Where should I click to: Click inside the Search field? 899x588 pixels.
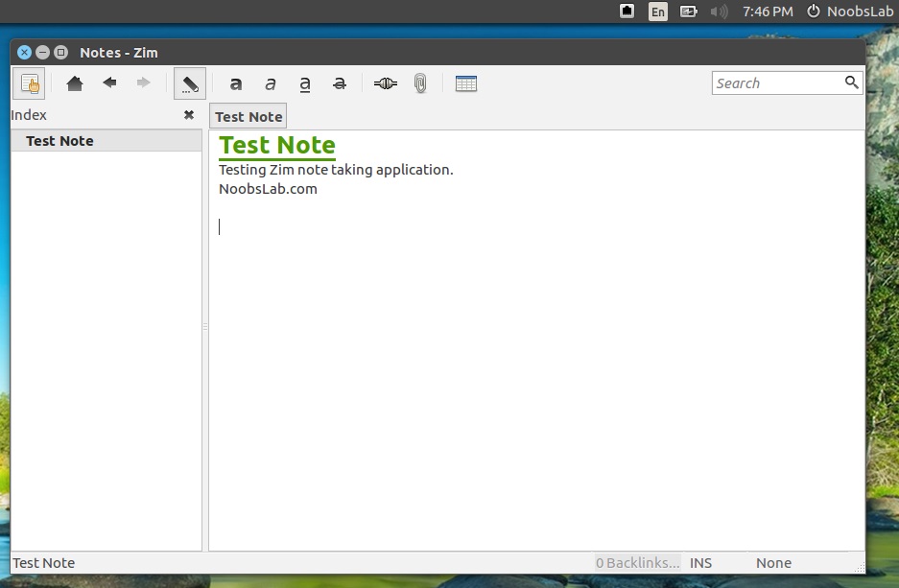click(x=777, y=82)
